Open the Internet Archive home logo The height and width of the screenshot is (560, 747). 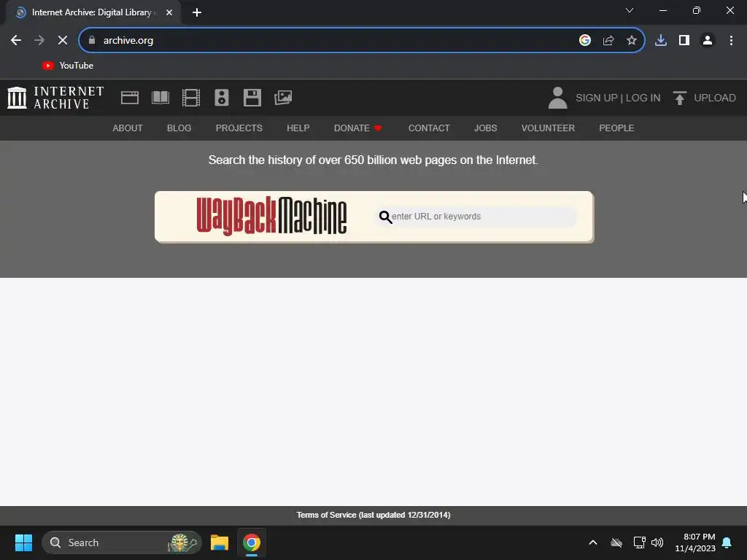click(x=55, y=98)
